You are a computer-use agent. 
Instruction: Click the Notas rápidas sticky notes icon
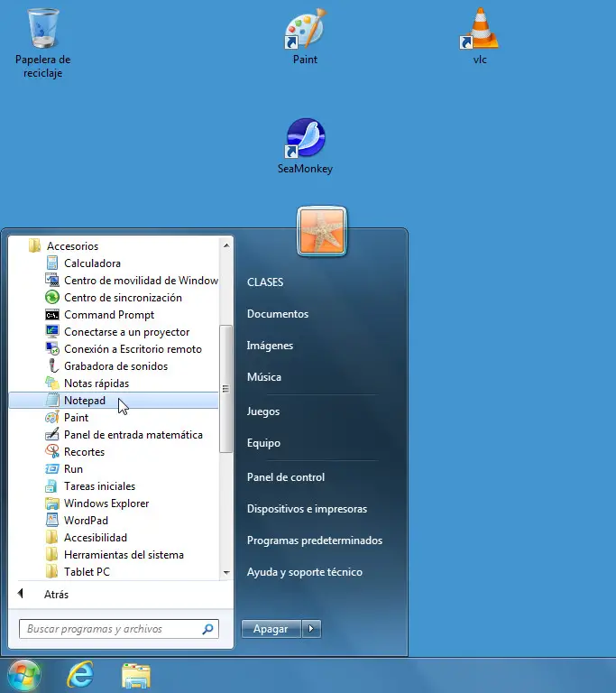52,383
